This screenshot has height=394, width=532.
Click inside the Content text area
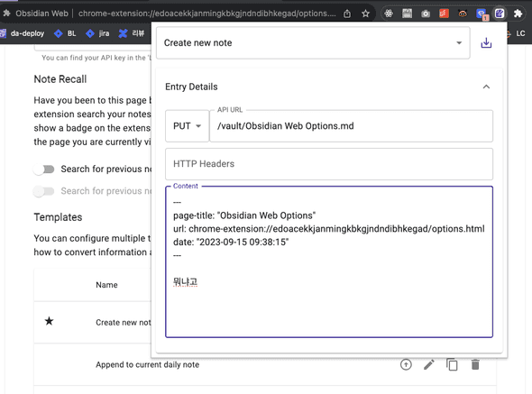329,261
